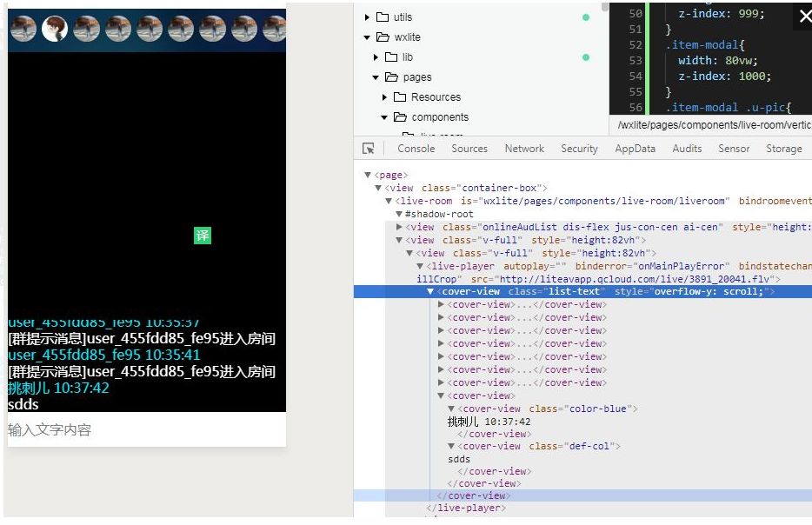Click the element inspector picker icon
812x525 pixels.
(x=369, y=149)
